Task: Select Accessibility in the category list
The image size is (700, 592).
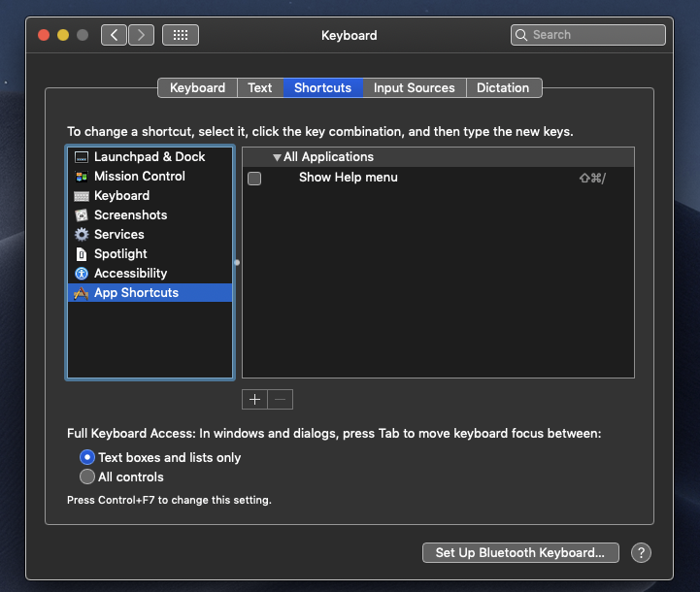Action: pyautogui.click(x=150, y=274)
